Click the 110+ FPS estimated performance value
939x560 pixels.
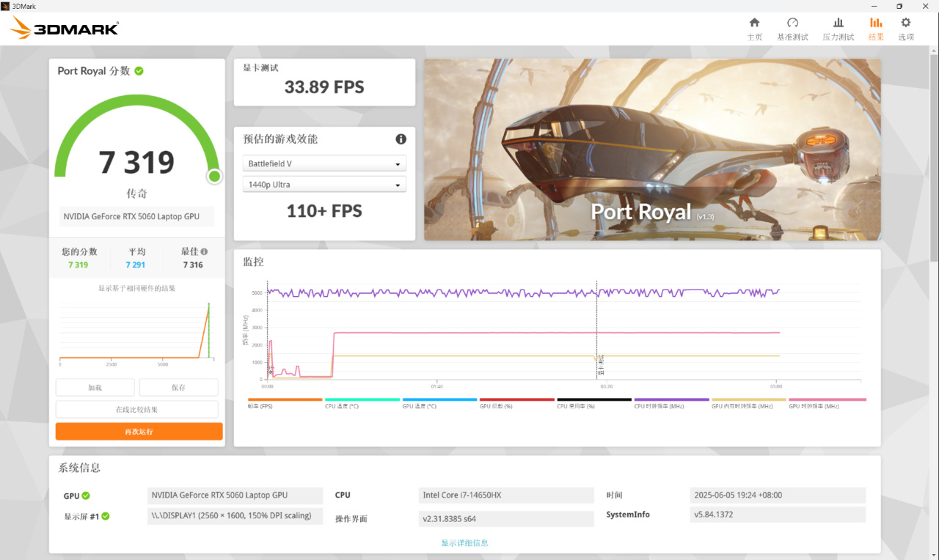[x=324, y=211]
